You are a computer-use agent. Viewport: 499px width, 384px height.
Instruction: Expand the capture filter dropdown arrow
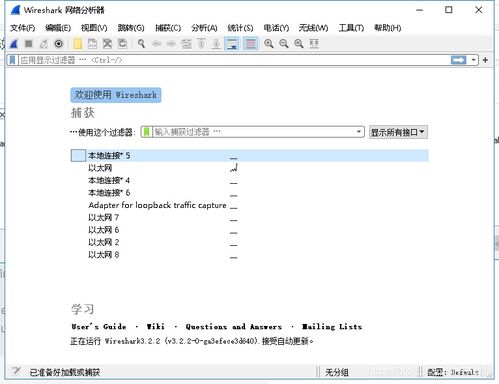[359, 132]
